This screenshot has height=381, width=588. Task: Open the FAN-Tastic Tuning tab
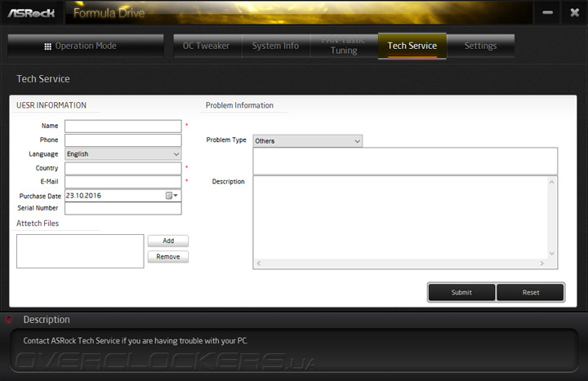(x=344, y=46)
